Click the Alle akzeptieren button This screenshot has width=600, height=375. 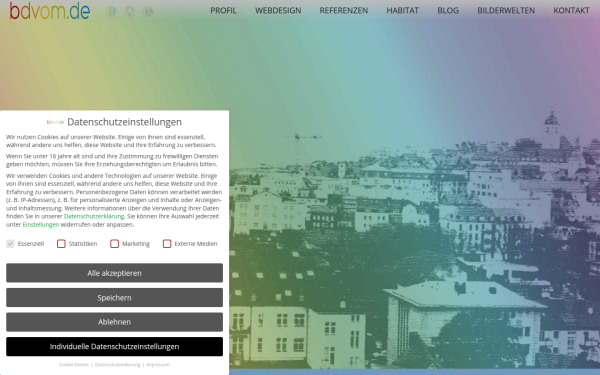tap(114, 273)
